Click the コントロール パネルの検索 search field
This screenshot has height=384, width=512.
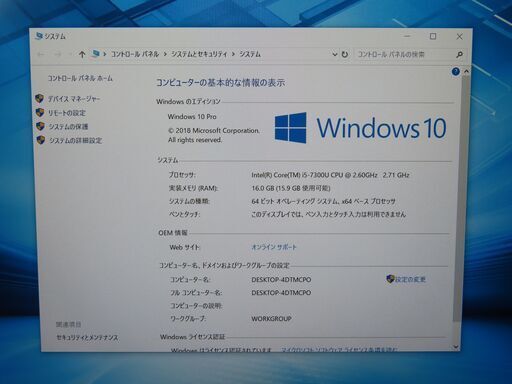tap(403, 54)
